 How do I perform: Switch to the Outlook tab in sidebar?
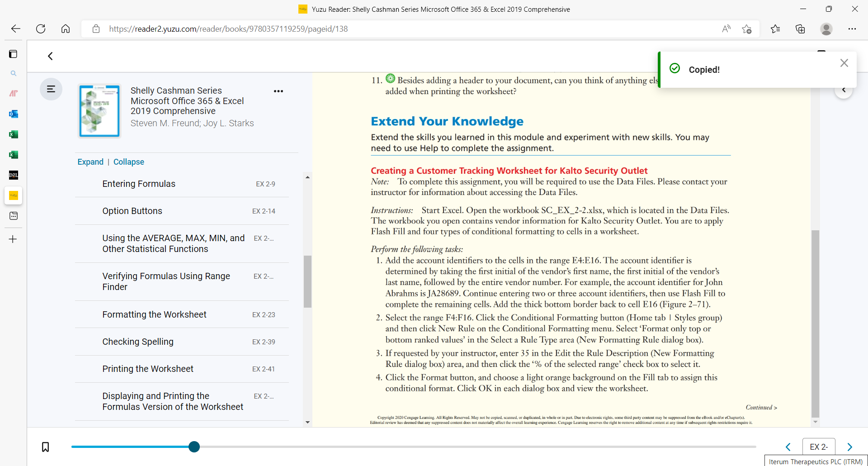[14, 114]
